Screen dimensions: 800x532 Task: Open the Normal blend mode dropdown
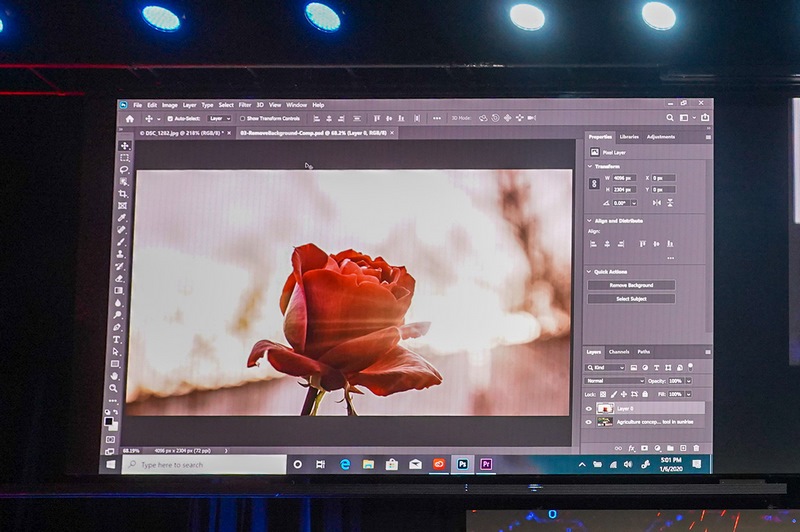pos(614,381)
